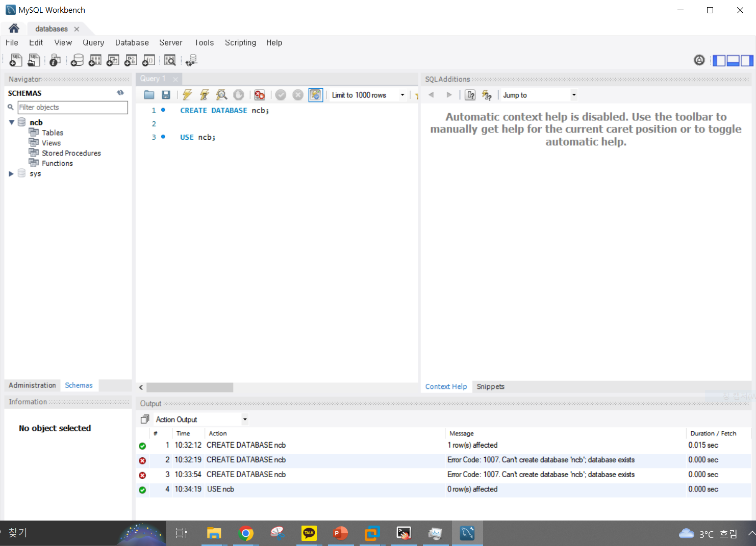Image resolution: width=756 pixels, height=546 pixels.
Task: Select output row 4 USE ncb
Action: point(444,489)
